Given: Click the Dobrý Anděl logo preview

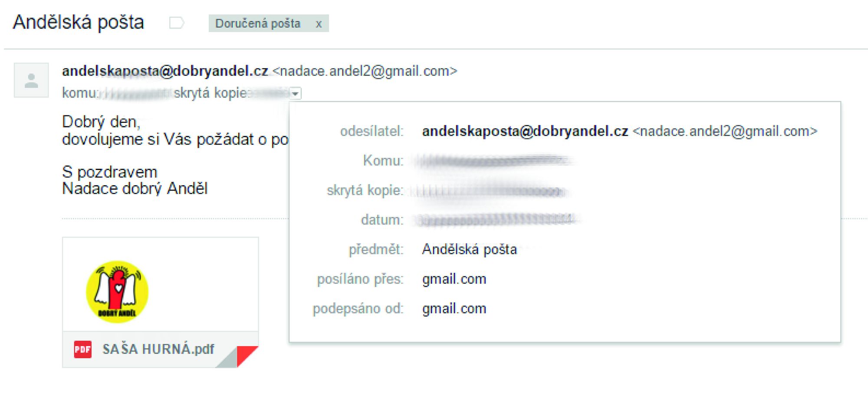Looking at the screenshot, I should point(117,292).
